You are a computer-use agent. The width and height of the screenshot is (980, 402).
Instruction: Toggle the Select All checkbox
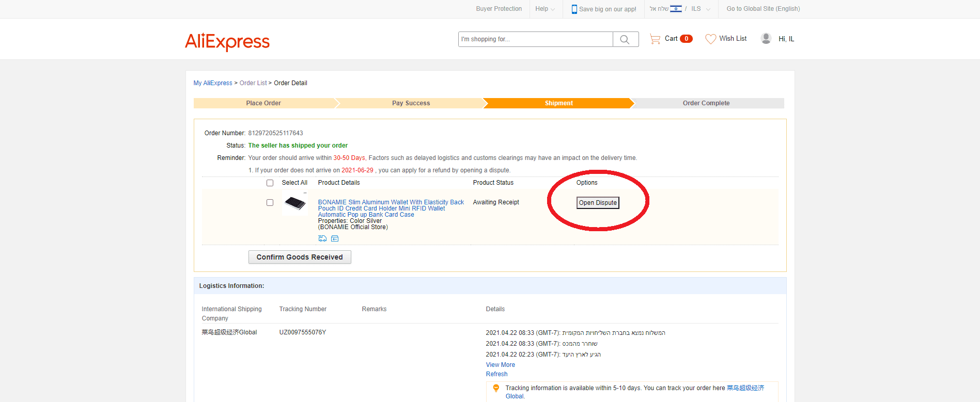(270, 183)
